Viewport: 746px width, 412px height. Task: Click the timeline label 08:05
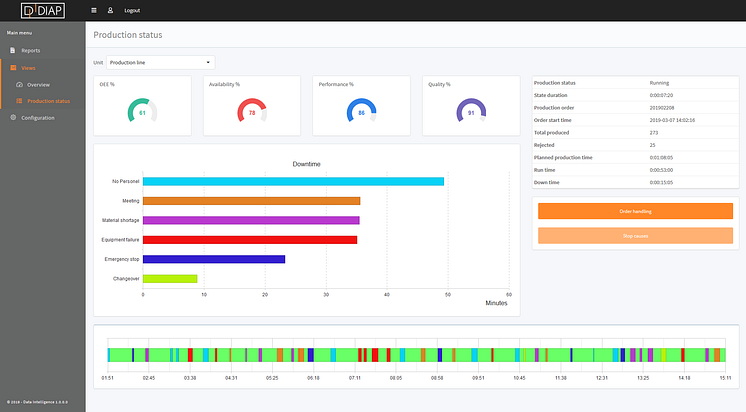click(x=396, y=378)
